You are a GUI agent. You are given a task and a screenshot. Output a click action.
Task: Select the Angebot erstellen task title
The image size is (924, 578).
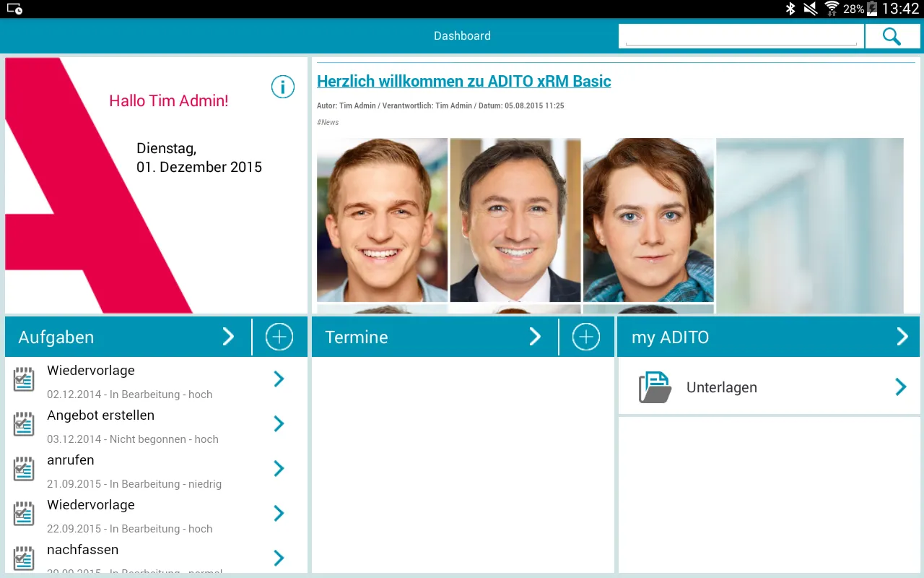point(101,415)
